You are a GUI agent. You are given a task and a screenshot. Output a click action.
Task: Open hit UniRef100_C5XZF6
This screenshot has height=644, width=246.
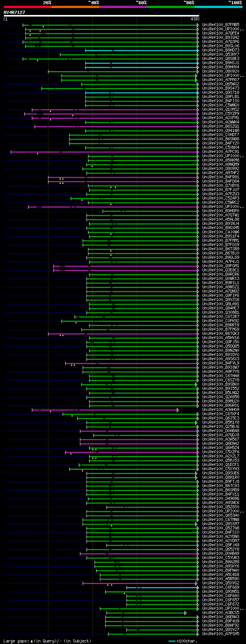tap(221, 452)
